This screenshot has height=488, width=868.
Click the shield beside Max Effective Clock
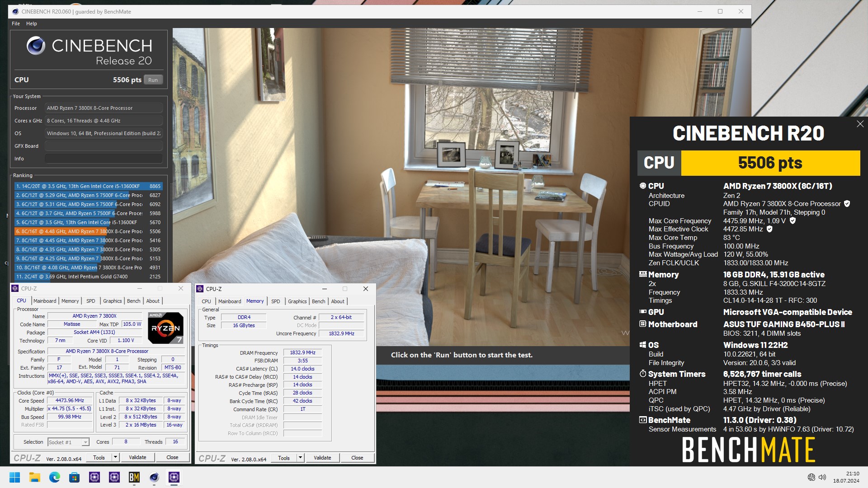[x=769, y=229]
